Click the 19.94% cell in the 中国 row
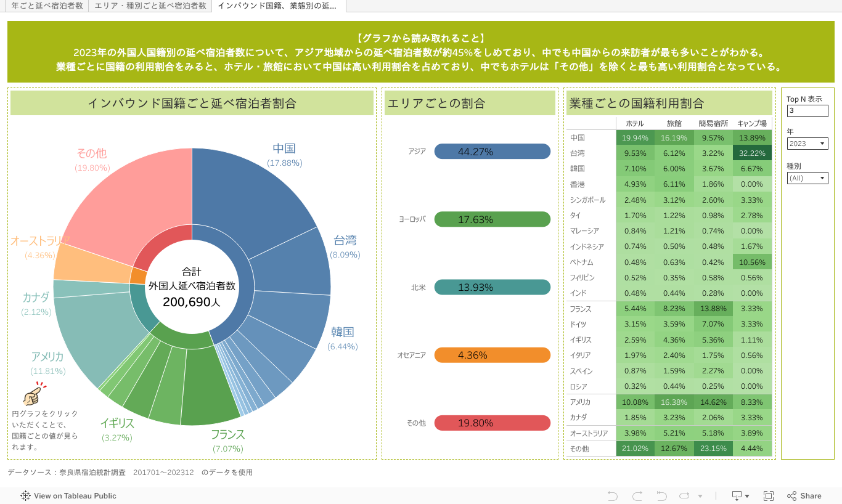Viewport: 842px width, 504px height. pos(635,138)
